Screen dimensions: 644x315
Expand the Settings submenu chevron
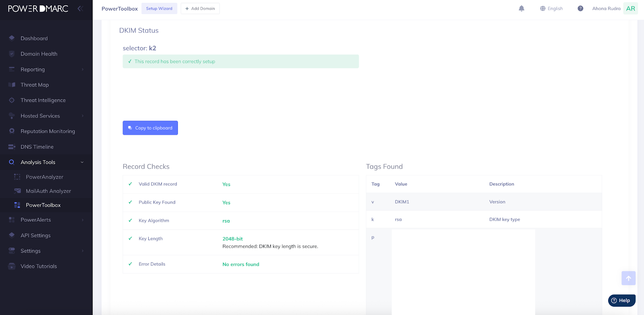tap(83, 251)
